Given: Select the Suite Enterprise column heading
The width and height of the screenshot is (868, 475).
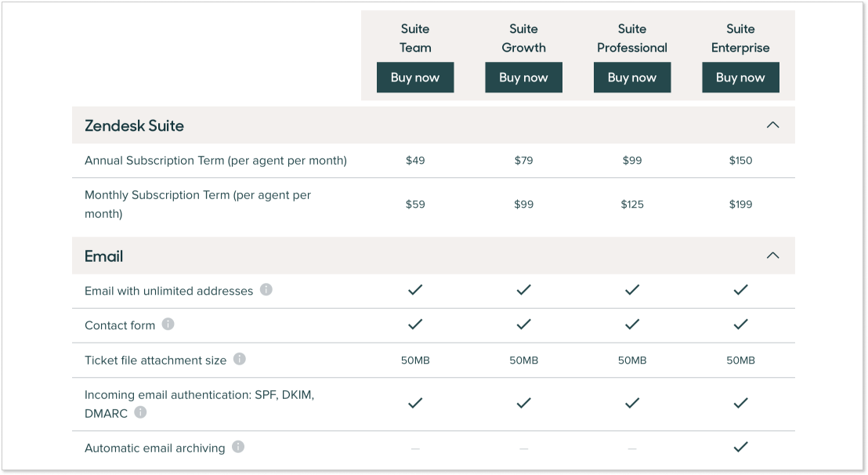Looking at the screenshot, I should [740, 38].
